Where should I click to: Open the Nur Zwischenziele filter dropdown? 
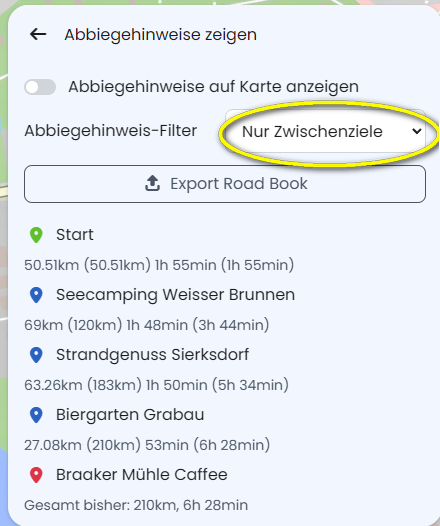(x=326, y=131)
